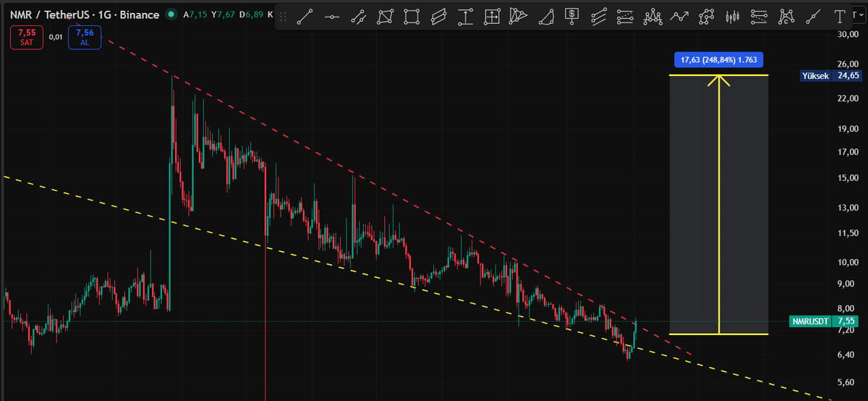Click the 10,00 price axis label

point(847,262)
